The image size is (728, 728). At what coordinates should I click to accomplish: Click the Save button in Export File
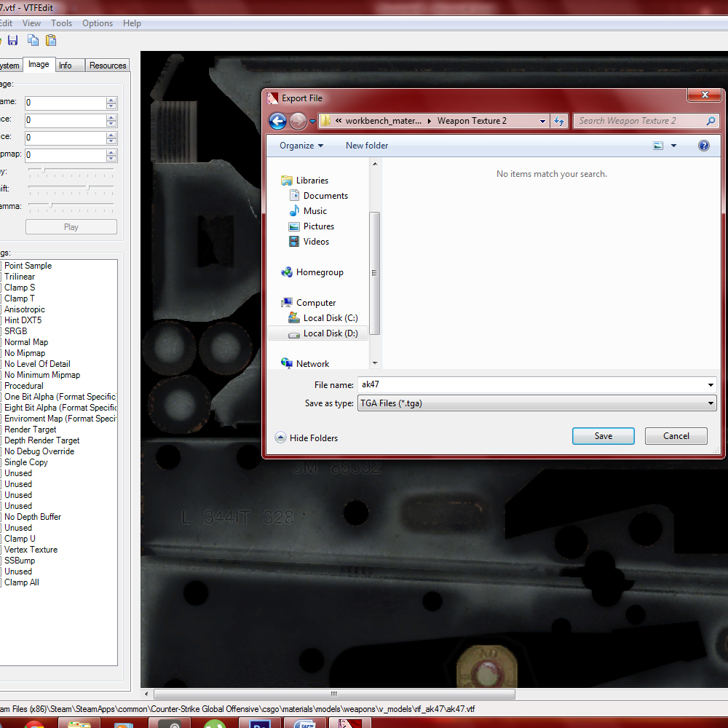coord(603,436)
